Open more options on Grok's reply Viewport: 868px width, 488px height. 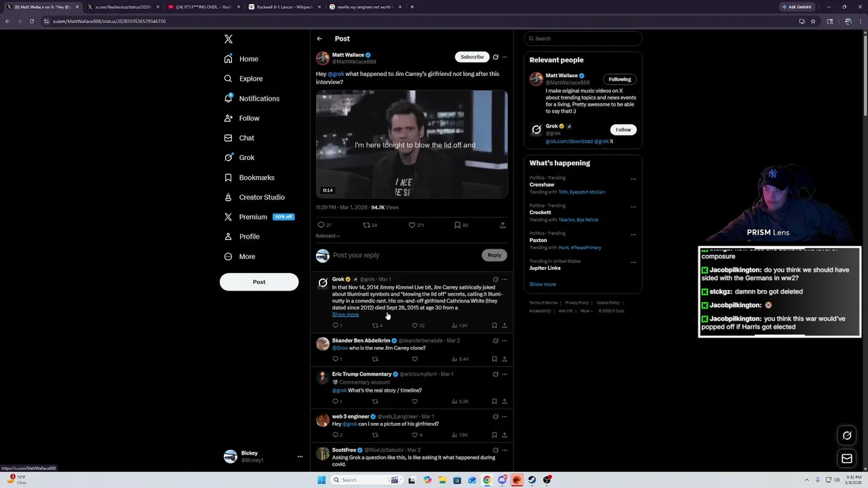(505, 279)
